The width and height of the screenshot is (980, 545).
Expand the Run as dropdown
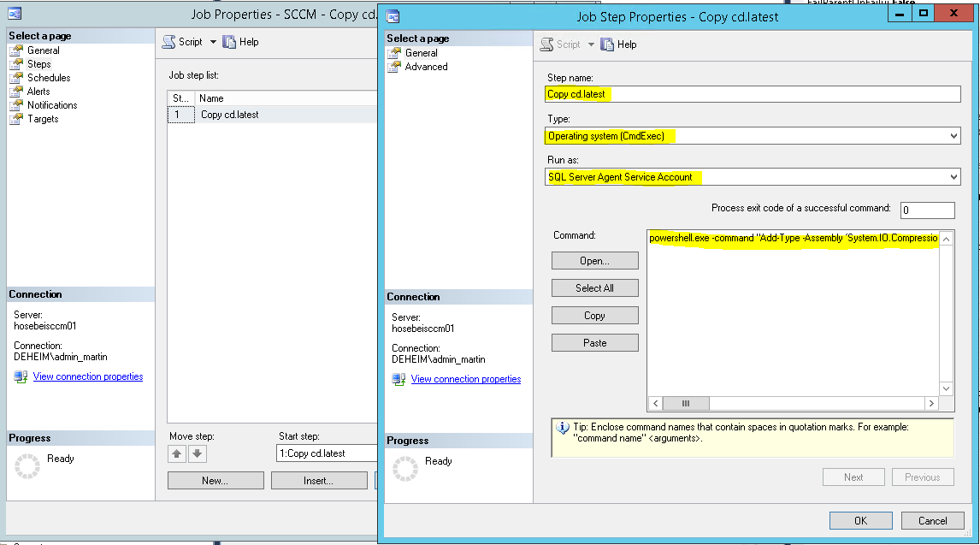953,177
